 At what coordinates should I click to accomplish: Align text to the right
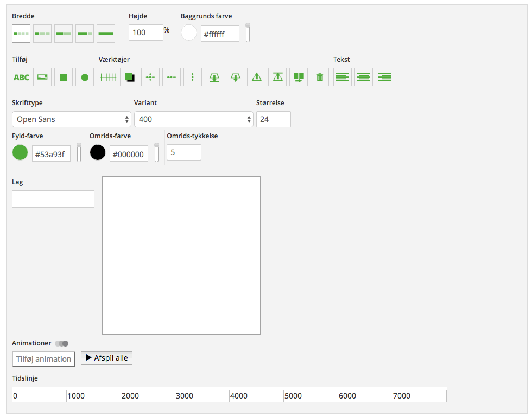tap(385, 77)
